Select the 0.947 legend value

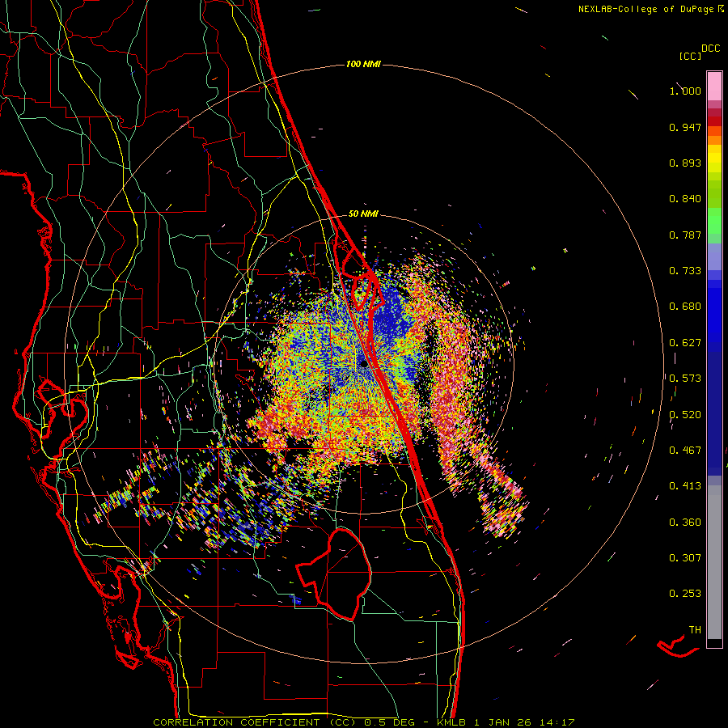point(685,127)
